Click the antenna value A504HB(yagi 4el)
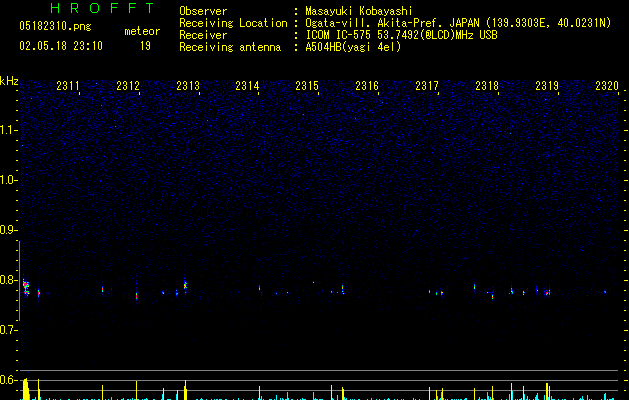This screenshot has width=629, height=400. pyautogui.click(x=353, y=47)
